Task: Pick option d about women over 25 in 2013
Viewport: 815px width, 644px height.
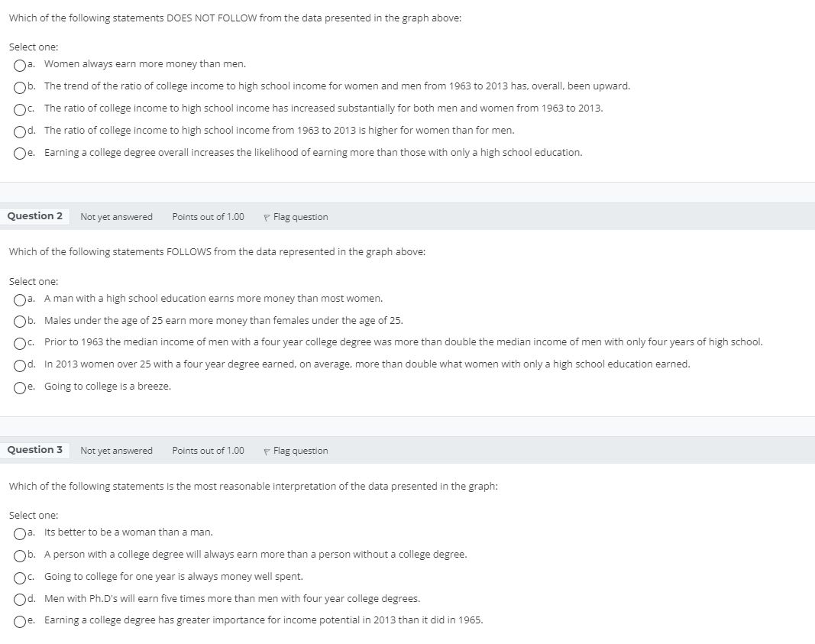Action: pos(20,364)
